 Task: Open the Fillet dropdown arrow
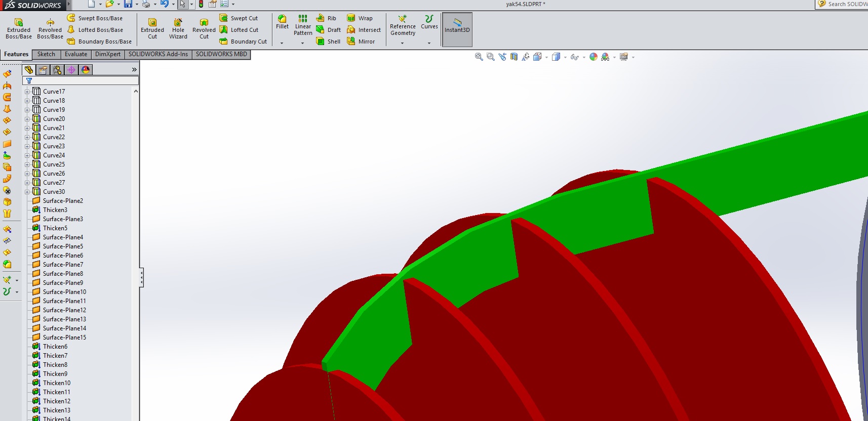tap(282, 43)
